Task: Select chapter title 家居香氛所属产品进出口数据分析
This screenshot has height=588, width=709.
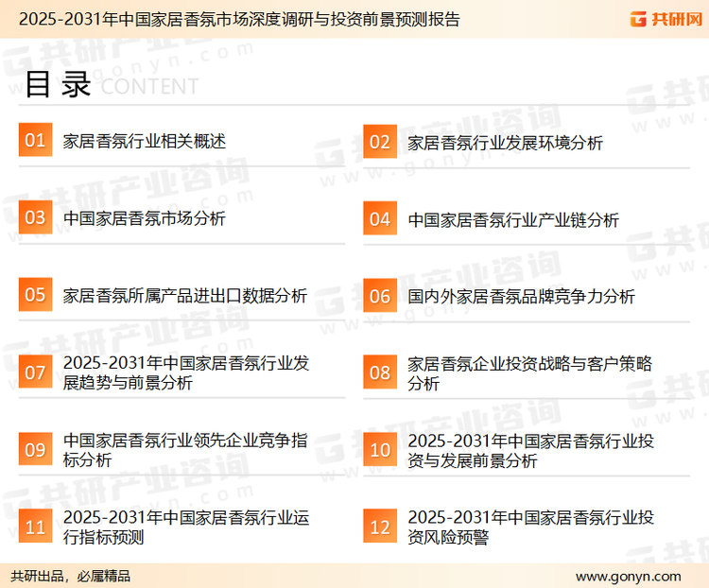Action: 185,296
